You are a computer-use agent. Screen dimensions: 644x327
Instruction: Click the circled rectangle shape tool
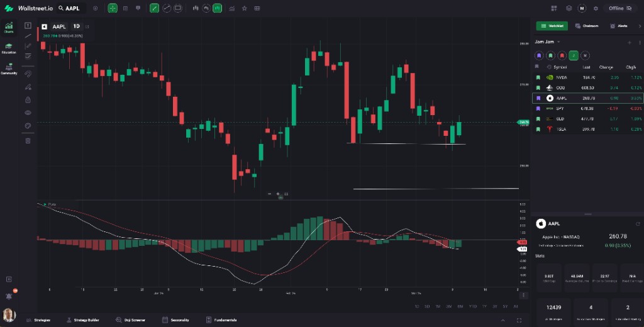pos(178,8)
